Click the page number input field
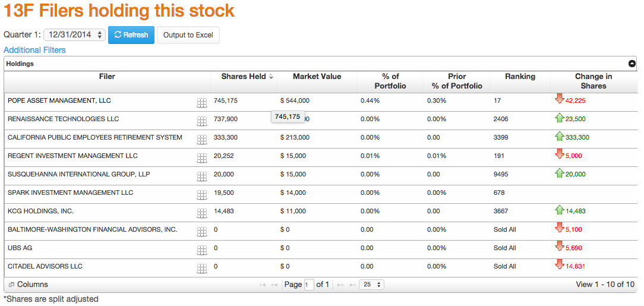This screenshot has width=644, height=306. tap(308, 285)
